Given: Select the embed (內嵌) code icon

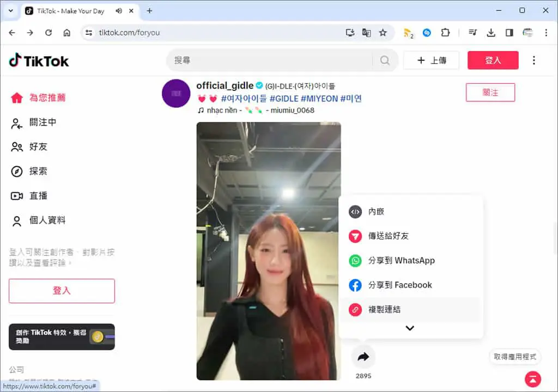Looking at the screenshot, I should [x=355, y=212].
